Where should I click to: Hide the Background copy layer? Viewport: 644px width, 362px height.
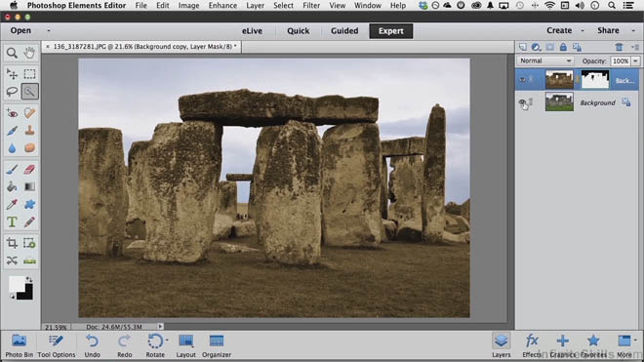point(522,80)
